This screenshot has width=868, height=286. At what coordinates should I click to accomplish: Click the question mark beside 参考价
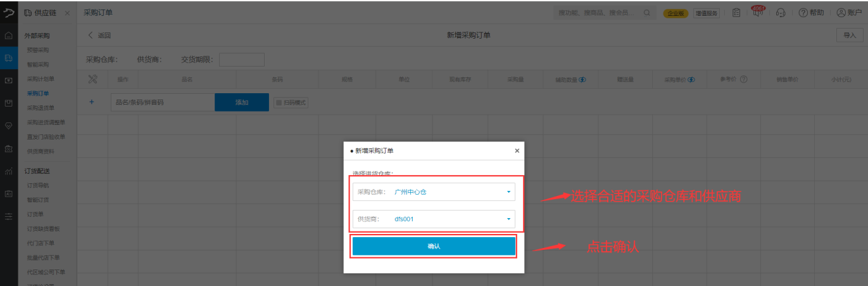[744, 80]
